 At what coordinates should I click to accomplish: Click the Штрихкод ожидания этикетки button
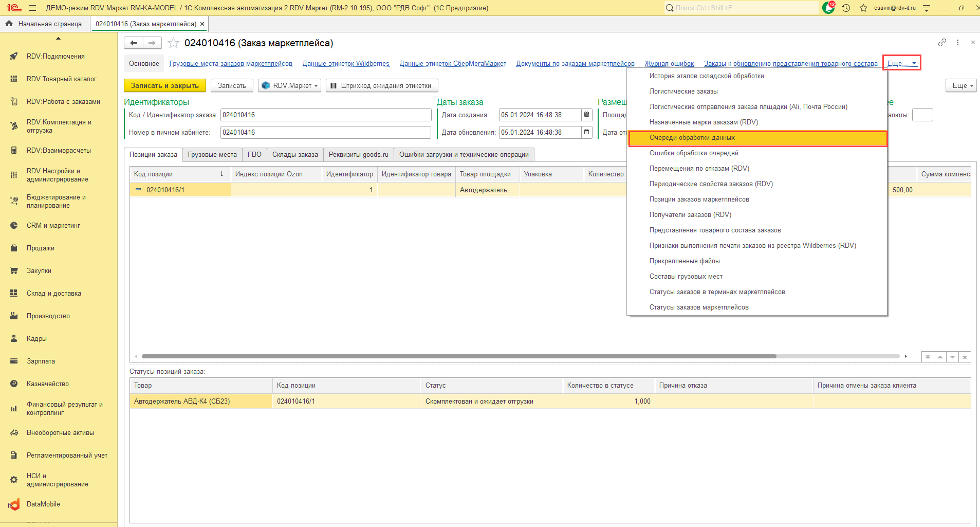coord(381,86)
